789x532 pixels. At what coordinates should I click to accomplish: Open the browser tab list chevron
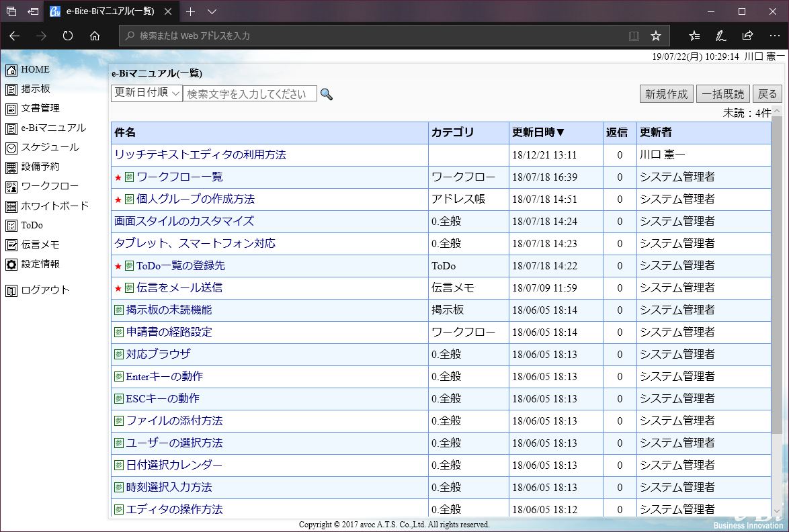[212, 11]
